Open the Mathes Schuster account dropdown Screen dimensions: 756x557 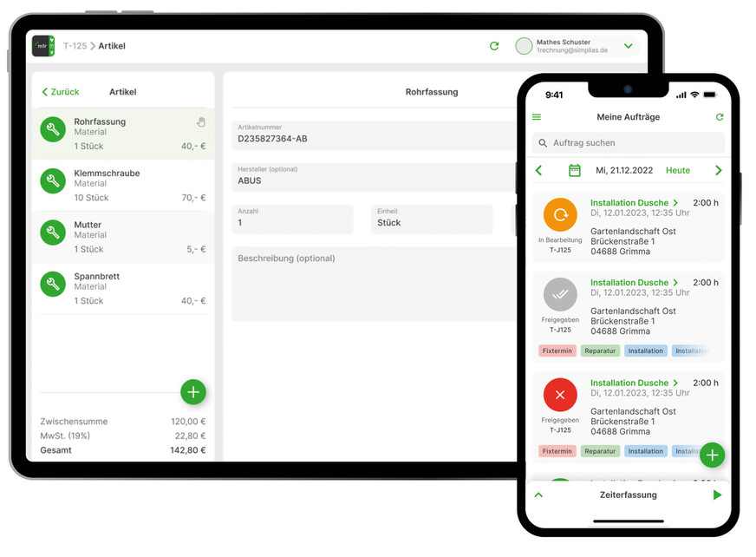pyautogui.click(x=629, y=46)
